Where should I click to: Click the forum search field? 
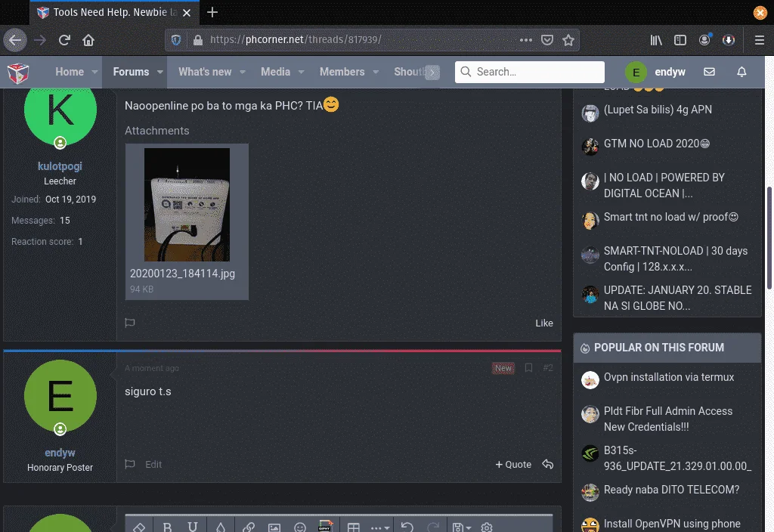(530, 72)
